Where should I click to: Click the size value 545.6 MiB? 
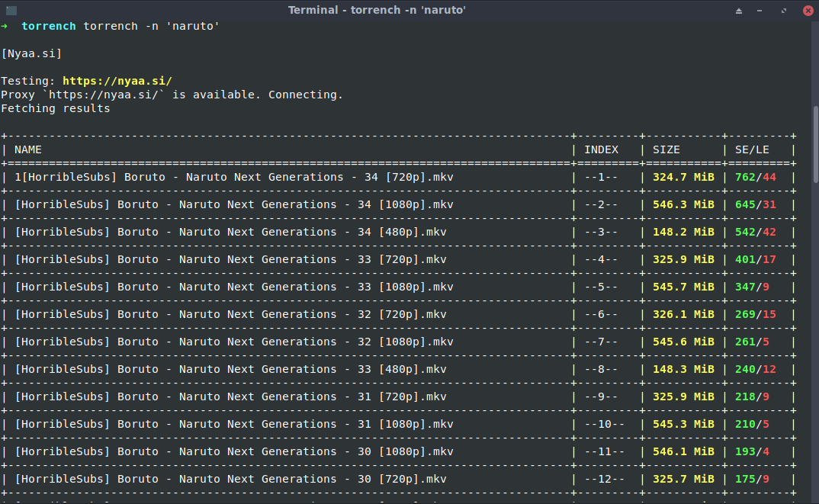(683, 342)
